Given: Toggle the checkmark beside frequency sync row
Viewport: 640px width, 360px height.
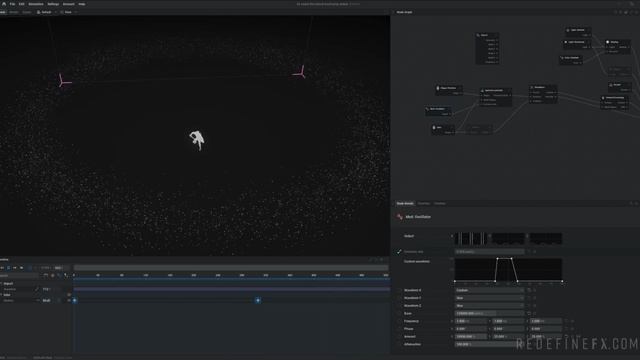Looking at the screenshot, I should (399, 252).
